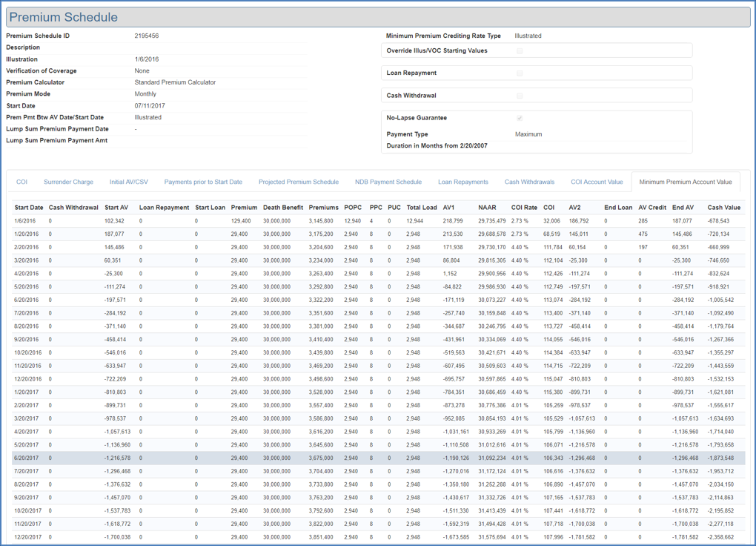Click the NAAR column header
This screenshot has height=546, width=756.
487,208
